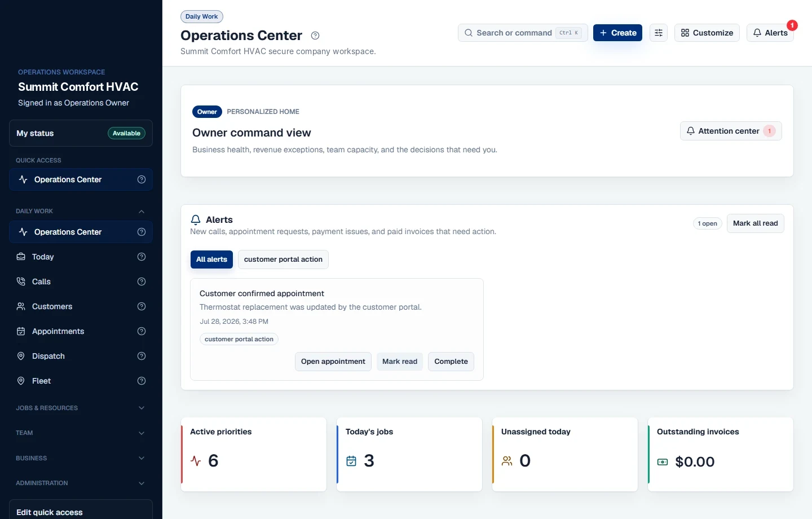Click help icon for Today in sidebar
Viewport: 812px width, 519px height.
[x=142, y=257]
